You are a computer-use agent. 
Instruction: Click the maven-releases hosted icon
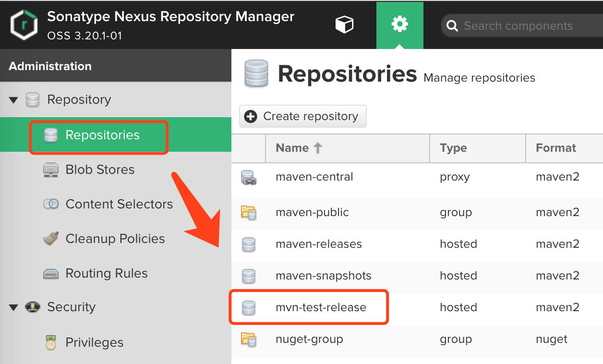click(x=248, y=244)
